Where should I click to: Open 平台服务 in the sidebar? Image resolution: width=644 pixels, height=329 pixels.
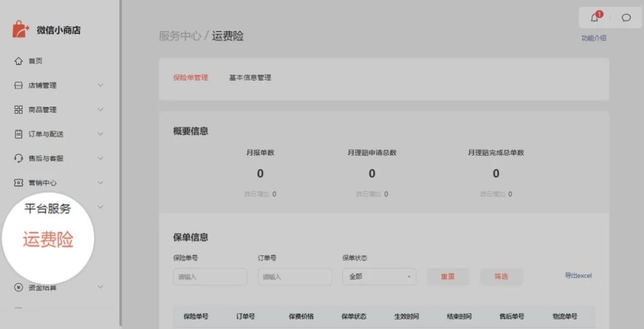pos(48,209)
